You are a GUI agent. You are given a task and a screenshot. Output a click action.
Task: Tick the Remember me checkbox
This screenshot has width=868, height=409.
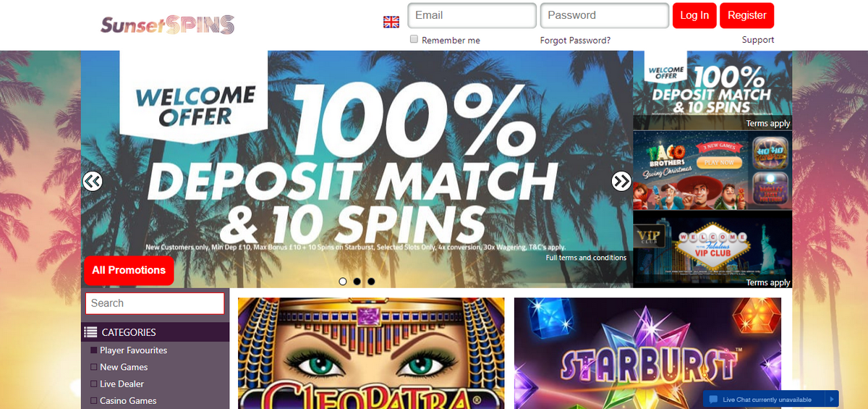(414, 39)
